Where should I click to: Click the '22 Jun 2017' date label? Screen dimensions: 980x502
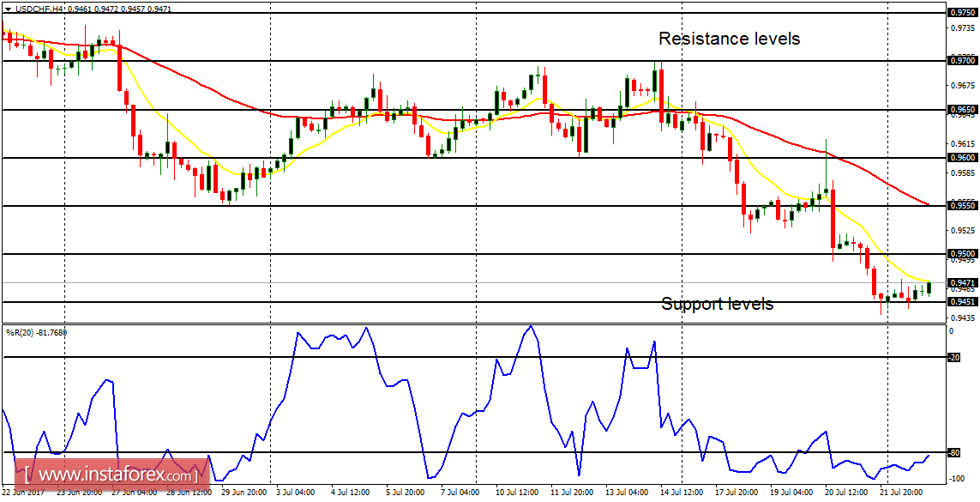(x=21, y=493)
